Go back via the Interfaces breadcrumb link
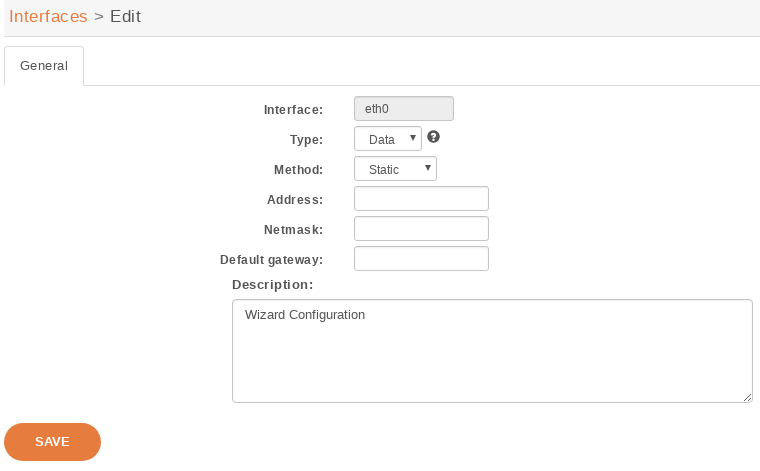 click(48, 16)
